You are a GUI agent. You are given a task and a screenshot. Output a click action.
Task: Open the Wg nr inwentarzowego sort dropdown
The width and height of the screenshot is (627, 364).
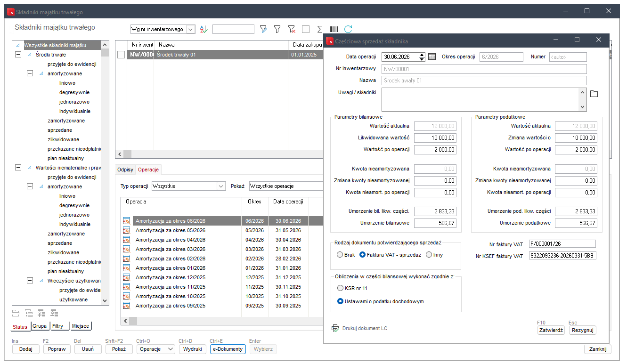pyautogui.click(x=191, y=29)
